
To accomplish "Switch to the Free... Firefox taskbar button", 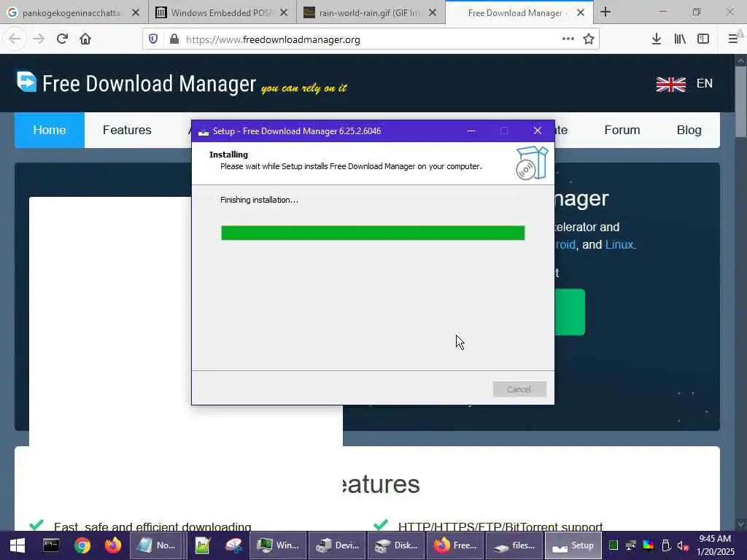I will click(455, 545).
